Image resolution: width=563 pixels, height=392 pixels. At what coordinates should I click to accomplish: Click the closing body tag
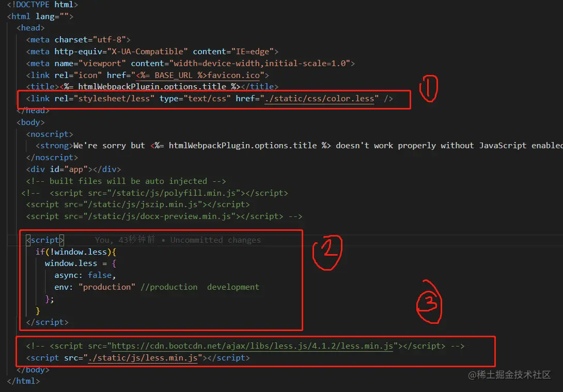point(33,370)
